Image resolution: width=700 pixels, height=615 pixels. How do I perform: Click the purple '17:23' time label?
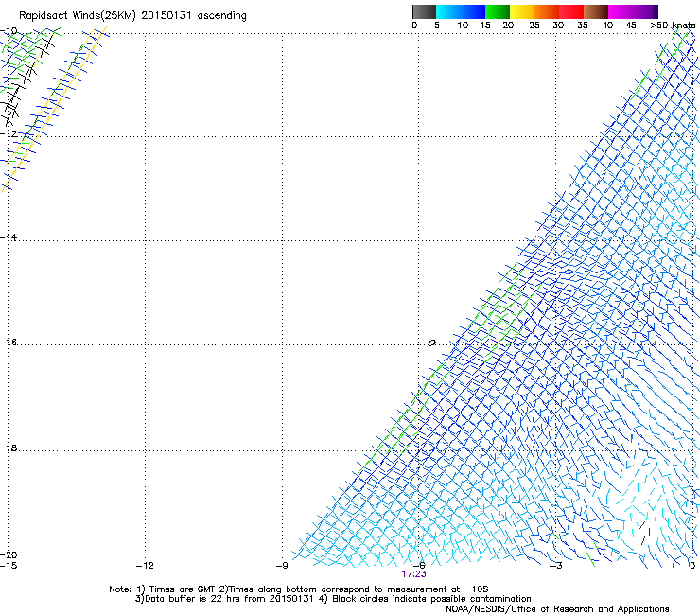[x=413, y=574]
